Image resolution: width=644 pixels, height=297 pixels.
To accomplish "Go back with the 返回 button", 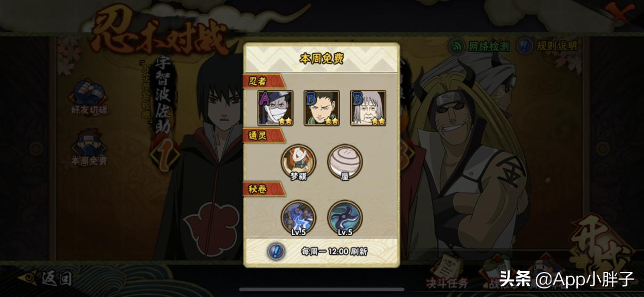I will tap(44, 278).
